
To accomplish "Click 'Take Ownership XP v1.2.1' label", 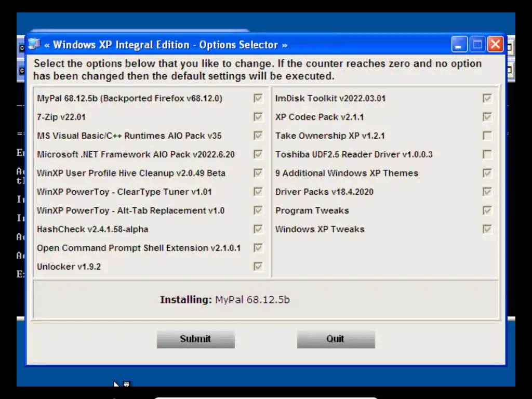I will pyautogui.click(x=330, y=136).
